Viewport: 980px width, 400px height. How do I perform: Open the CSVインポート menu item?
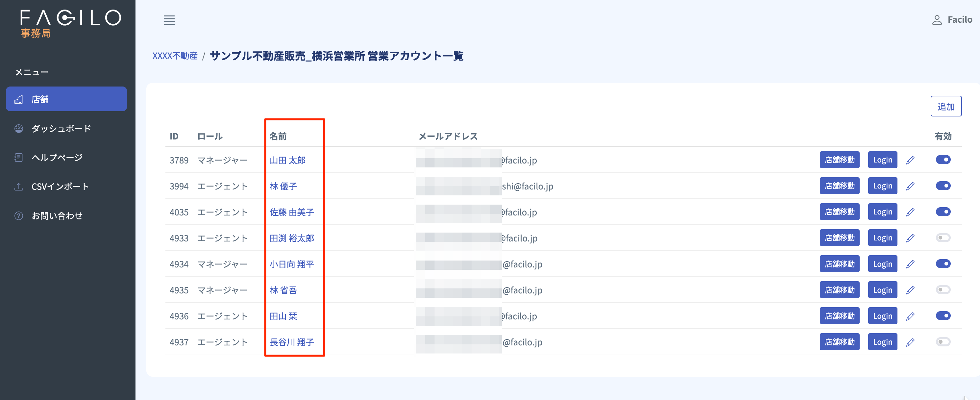tap(66, 187)
